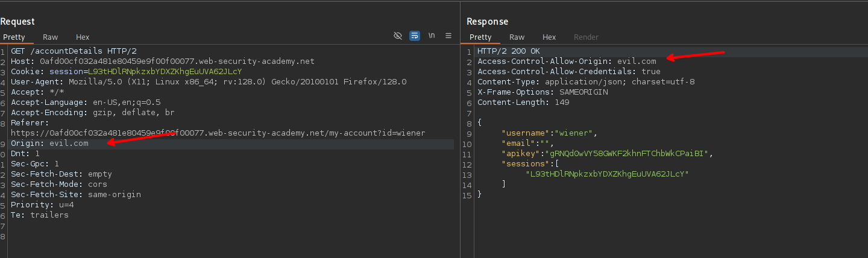
Task: Select the Response Pretty tab
Action: click(480, 37)
